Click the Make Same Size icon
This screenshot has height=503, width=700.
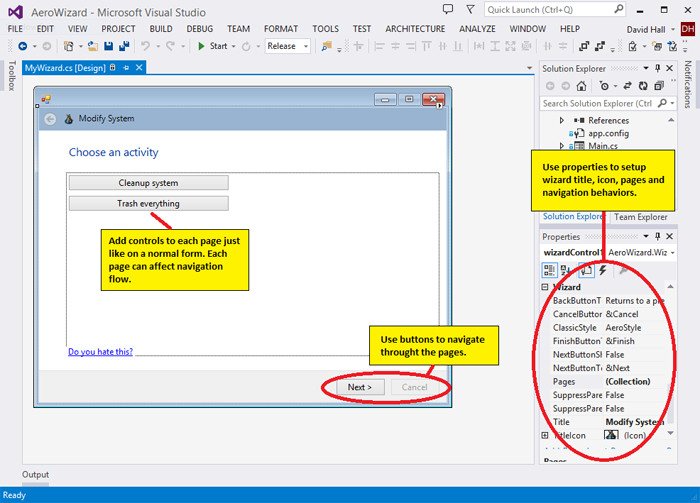(510, 46)
